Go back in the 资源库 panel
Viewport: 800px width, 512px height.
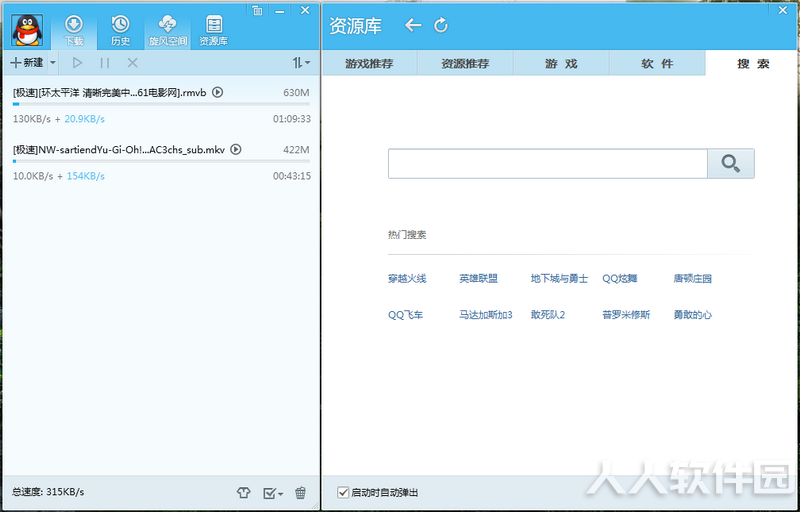click(x=413, y=25)
